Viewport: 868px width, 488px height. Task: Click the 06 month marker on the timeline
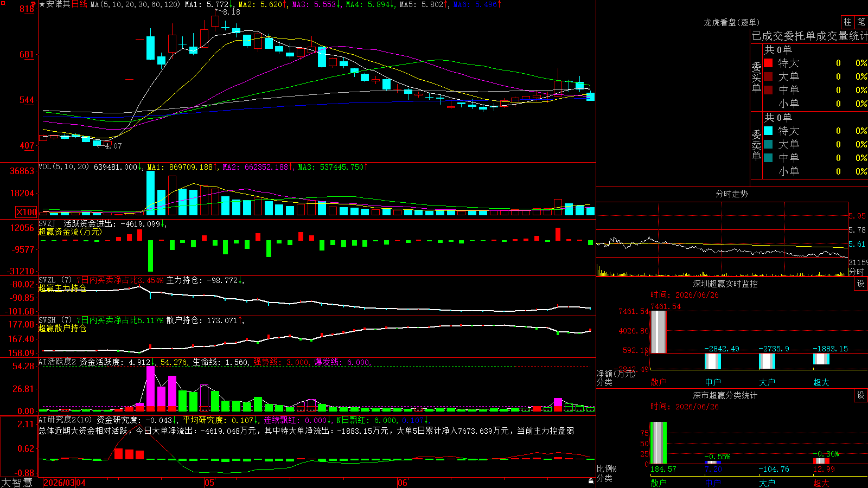click(403, 483)
